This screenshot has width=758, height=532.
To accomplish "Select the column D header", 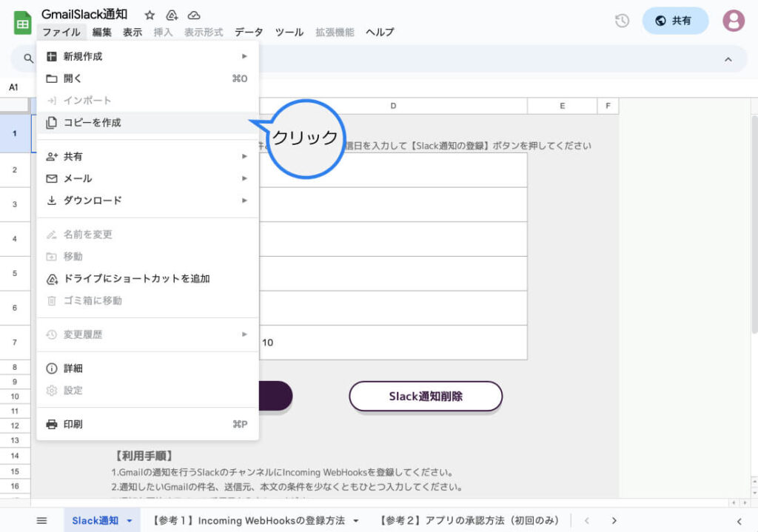I will (393, 106).
